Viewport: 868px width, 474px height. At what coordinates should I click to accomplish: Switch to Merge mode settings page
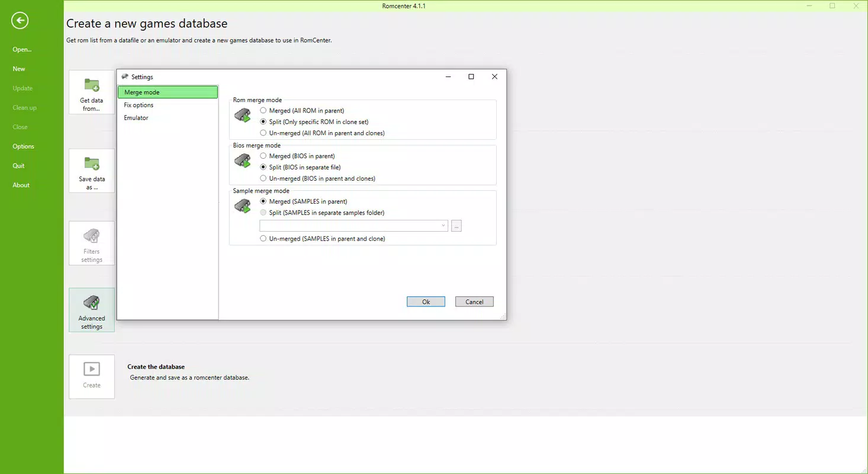168,92
